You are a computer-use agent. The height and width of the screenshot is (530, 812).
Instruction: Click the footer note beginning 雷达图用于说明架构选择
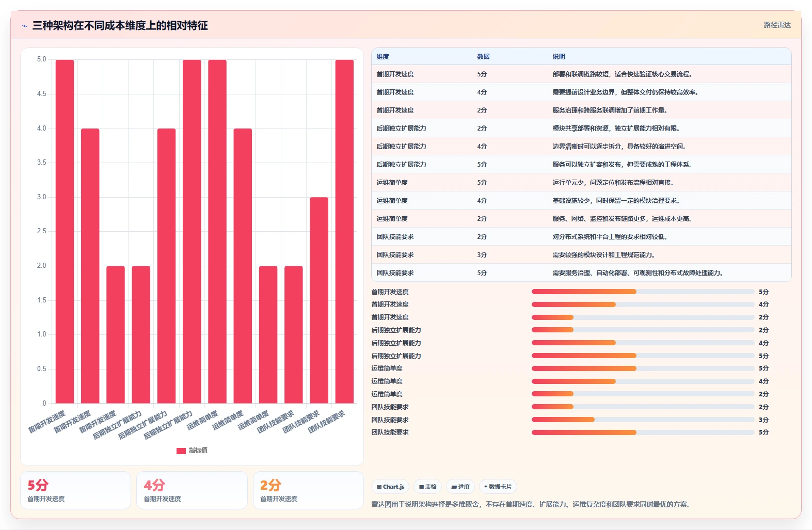point(531,504)
